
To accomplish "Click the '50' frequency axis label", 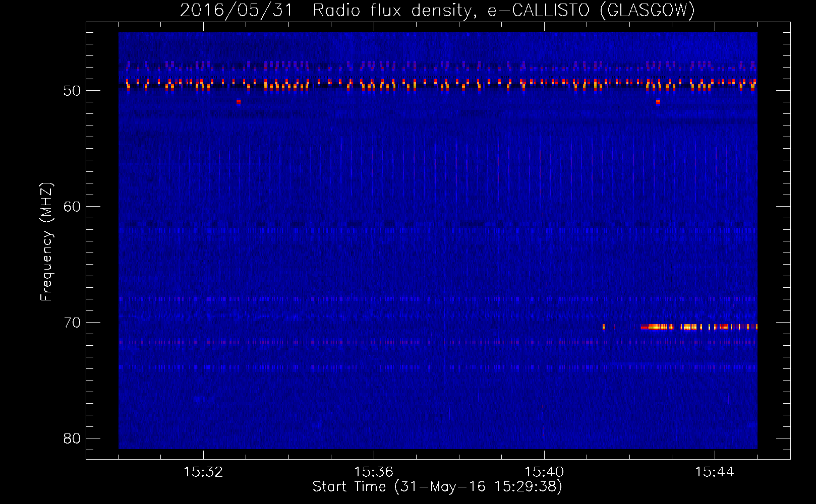I will (x=72, y=91).
